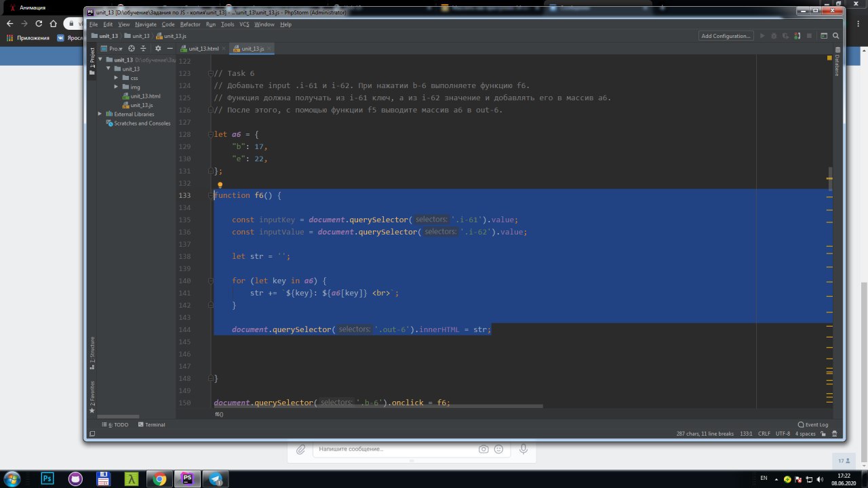The height and width of the screenshot is (488, 868).
Task: Click the Locate/Select Opened File target icon
Action: pos(132,49)
